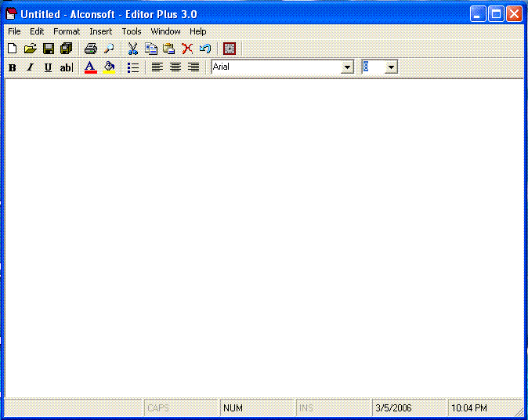This screenshot has height=420, width=528.
Task: Expand the Arial font dropdown
Action: pyautogui.click(x=348, y=67)
